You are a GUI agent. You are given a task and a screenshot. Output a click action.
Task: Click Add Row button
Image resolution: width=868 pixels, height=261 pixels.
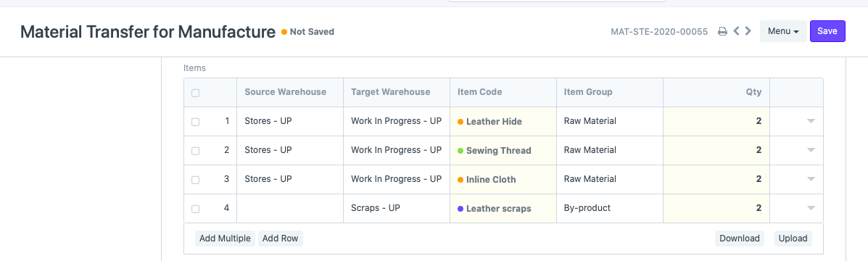click(280, 239)
